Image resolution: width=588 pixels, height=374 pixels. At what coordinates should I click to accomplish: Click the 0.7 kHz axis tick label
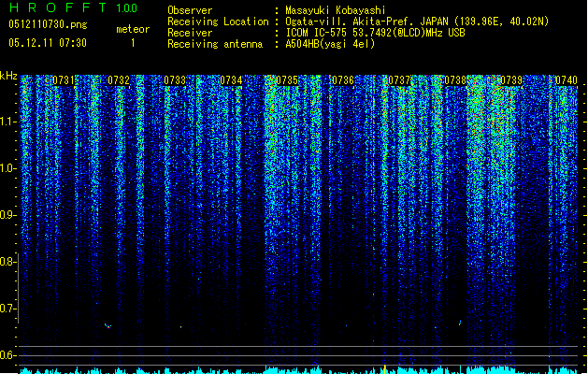(x=7, y=309)
